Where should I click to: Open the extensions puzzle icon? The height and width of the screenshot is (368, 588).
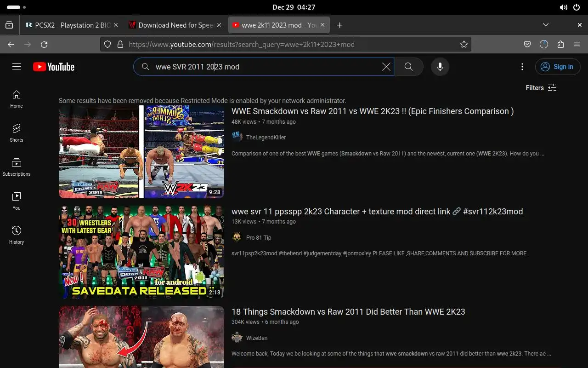click(560, 45)
